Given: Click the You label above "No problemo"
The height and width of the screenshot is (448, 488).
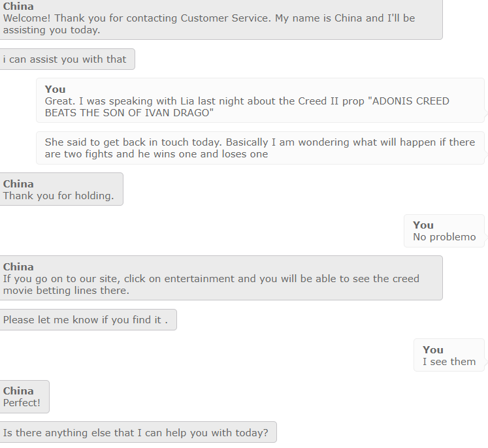Looking at the screenshot, I should point(423,225).
